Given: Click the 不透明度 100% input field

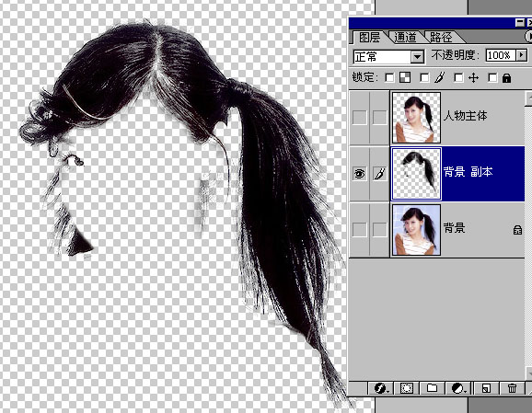Looking at the screenshot, I should pyautogui.click(x=500, y=55).
